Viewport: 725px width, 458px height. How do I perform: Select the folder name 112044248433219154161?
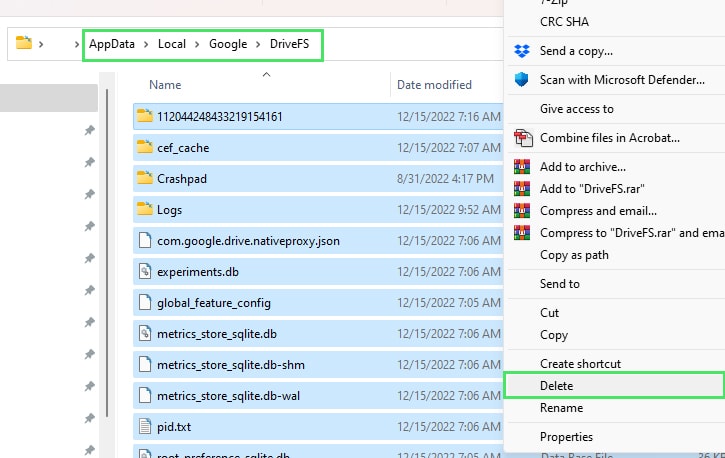pyautogui.click(x=220, y=116)
